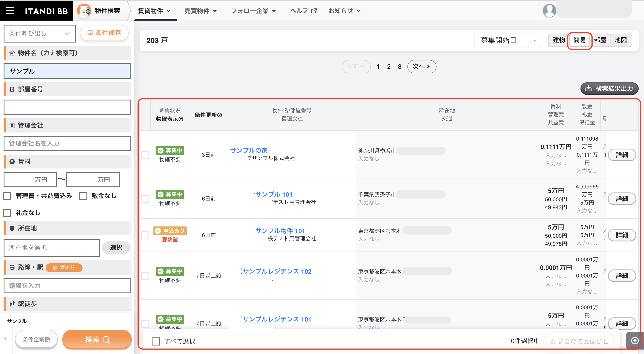Switch to the 地図 view tab

621,40
